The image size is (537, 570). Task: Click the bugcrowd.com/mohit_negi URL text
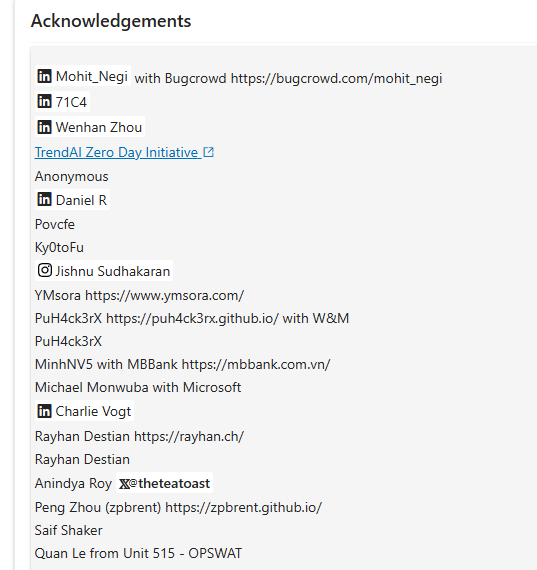tap(337, 78)
